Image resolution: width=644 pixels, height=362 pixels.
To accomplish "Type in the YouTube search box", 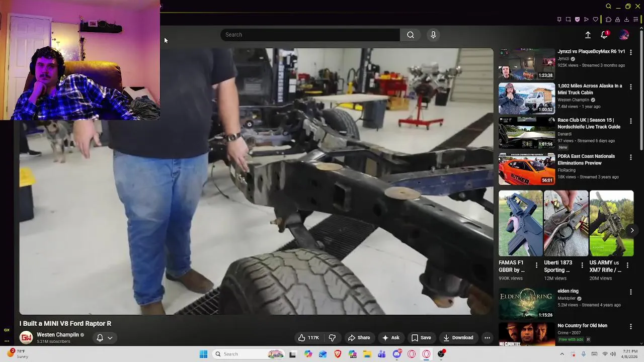I will point(310,35).
